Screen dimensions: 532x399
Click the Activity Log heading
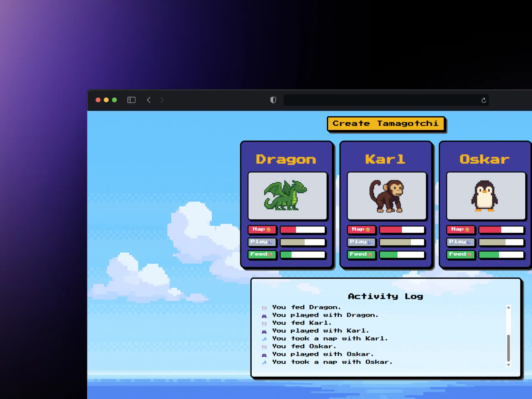386,296
